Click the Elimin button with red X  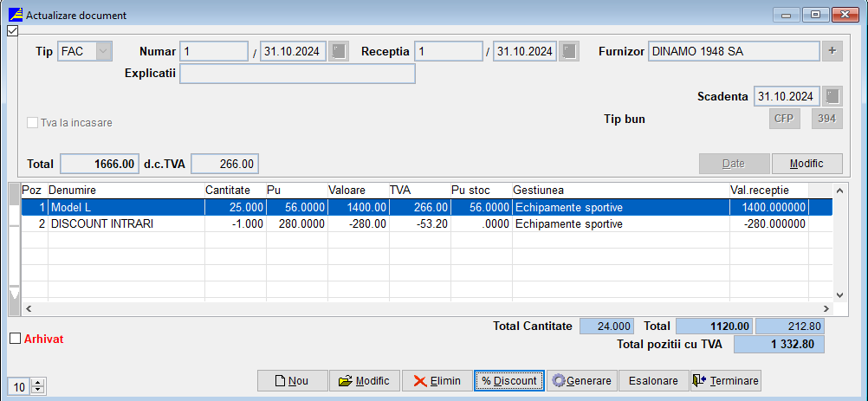click(x=437, y=381)
